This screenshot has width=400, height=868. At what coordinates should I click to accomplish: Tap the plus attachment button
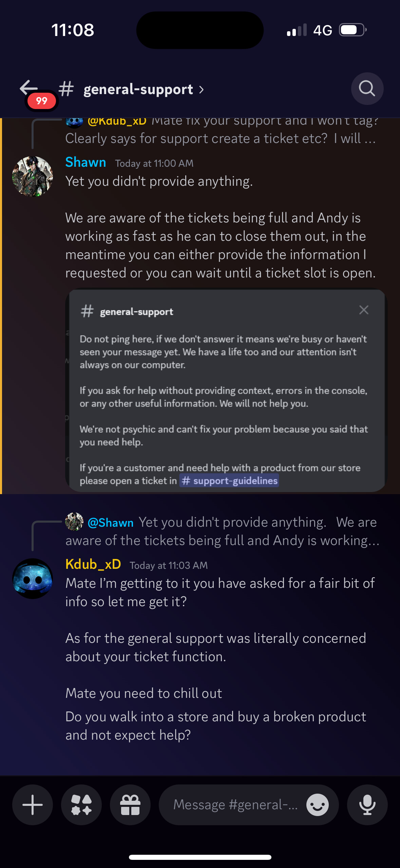33,804
